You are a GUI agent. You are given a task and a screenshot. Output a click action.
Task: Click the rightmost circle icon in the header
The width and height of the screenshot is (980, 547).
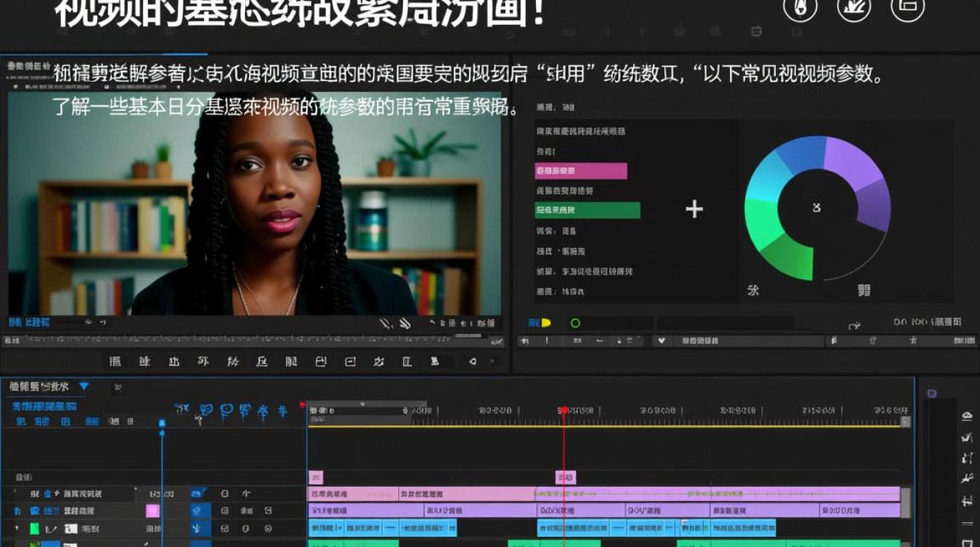pyautogui.click(x=908, y=6)
